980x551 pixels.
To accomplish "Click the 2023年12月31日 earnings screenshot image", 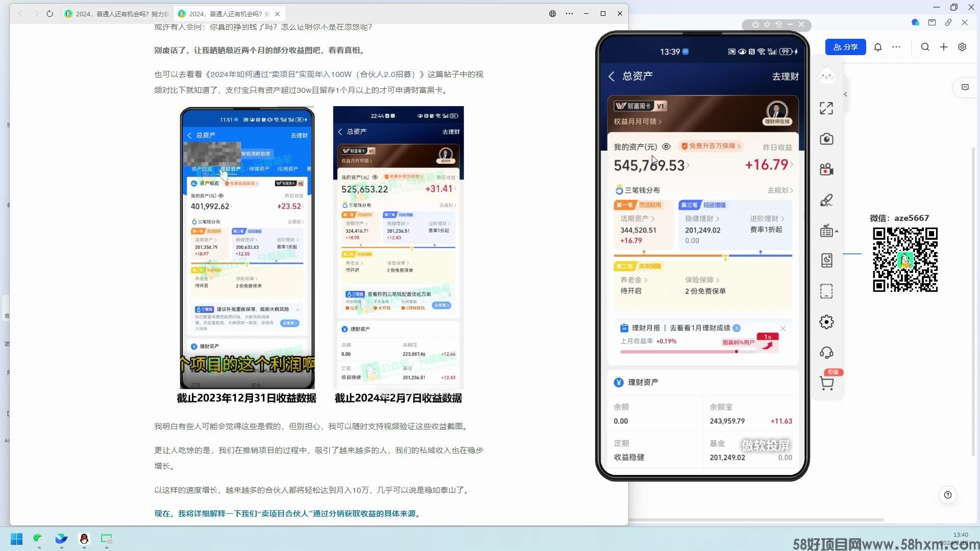I will pos(247,248).
